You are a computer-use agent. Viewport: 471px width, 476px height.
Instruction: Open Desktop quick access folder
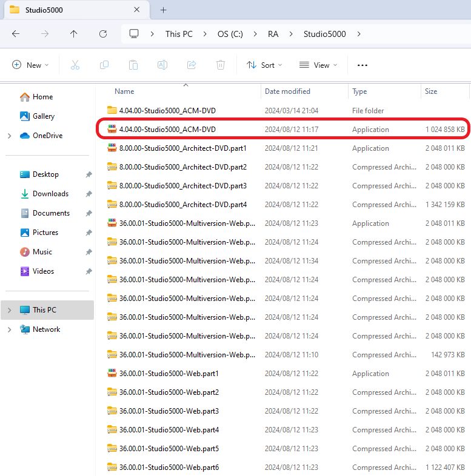39,174
